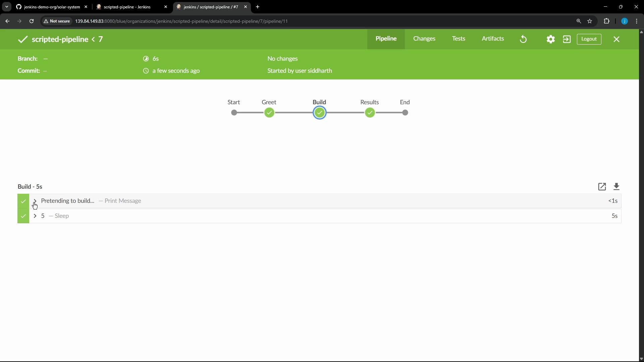The image size is (644, 362).
Task: Click the End node in pipeline graph
Action: pos(405,113)
